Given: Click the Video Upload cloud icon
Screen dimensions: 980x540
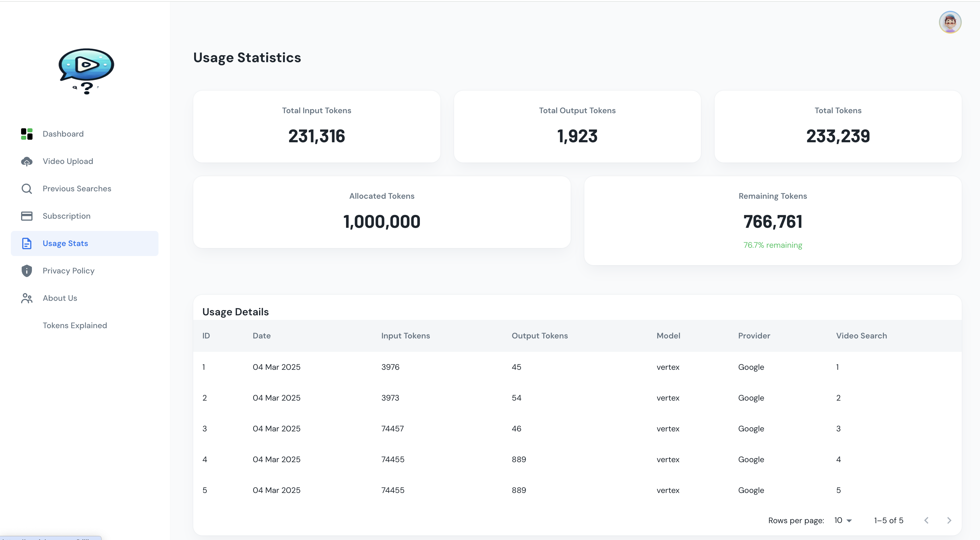Looking at the screenshot, I should (27, 161).
